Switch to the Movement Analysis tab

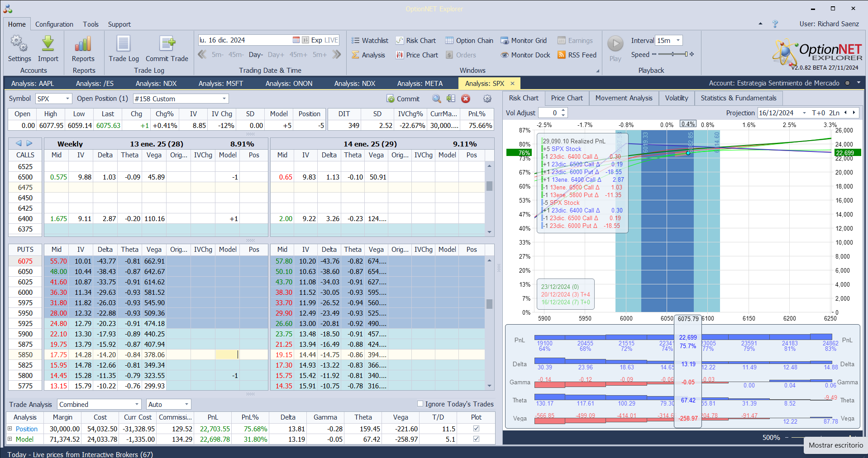coord(624,98)
